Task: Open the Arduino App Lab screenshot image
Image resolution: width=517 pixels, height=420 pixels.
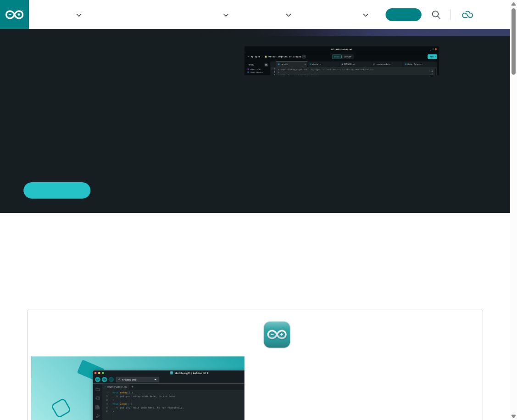Action: click(x=342, y=61)
